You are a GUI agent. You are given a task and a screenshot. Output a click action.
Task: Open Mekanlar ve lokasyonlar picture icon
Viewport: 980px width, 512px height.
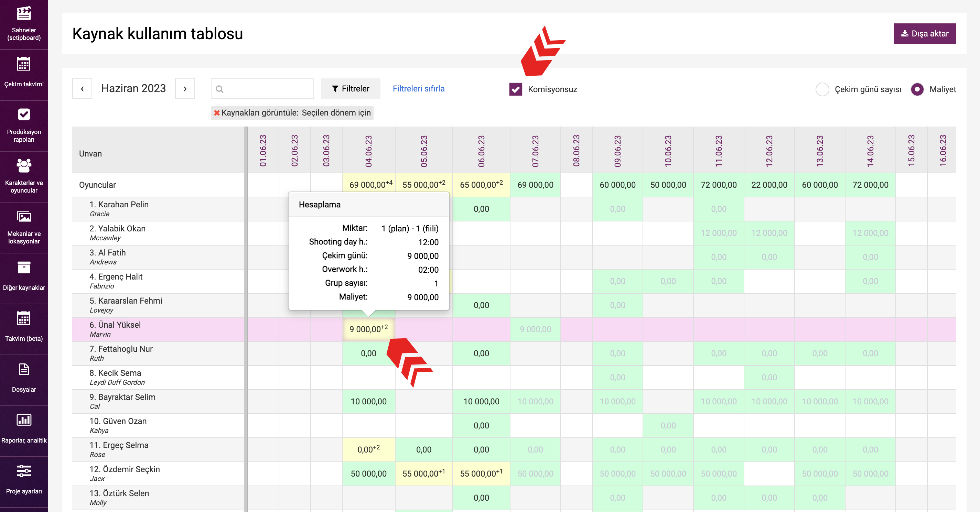[x=24, y=216]
